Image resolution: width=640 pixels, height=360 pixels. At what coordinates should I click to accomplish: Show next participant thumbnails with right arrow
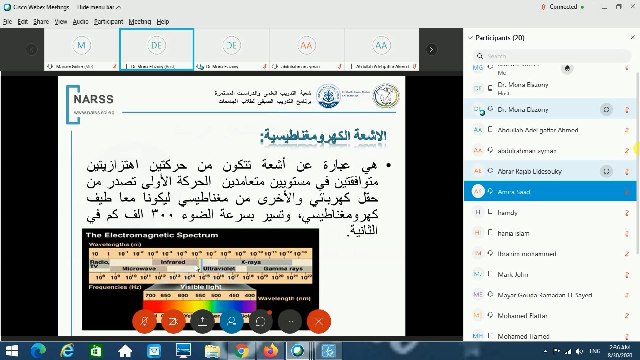pyautogui.click(x=431, y=49)
